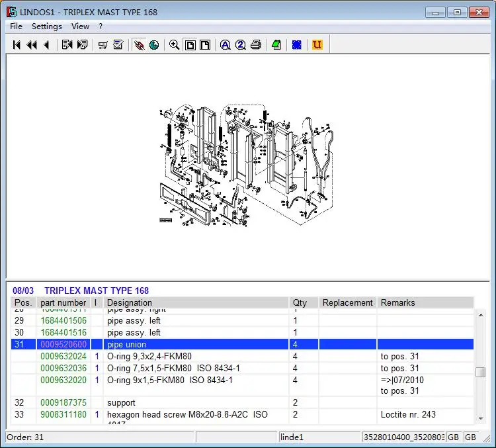Image resolution: width=496 pixels, height=448 pixels.
Task: Click the list-with-right-arrow toolbar icon
Action: [x=82, y=44]
